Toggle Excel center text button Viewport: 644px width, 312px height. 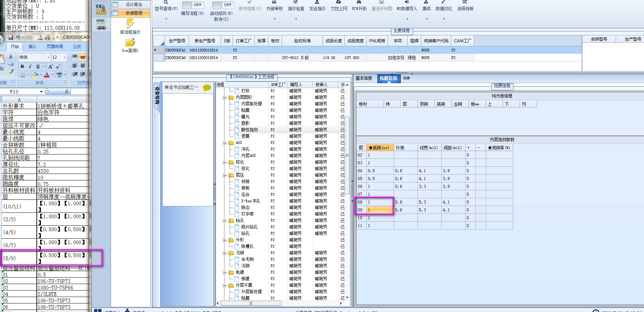click(83, 66)
